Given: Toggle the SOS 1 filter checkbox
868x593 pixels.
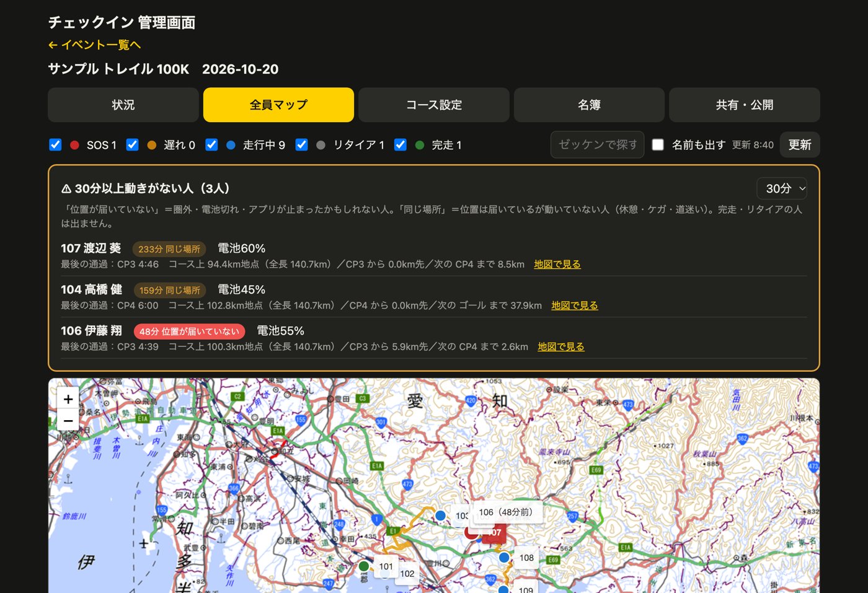Looking at the screenshot, I should pos(55,144).
